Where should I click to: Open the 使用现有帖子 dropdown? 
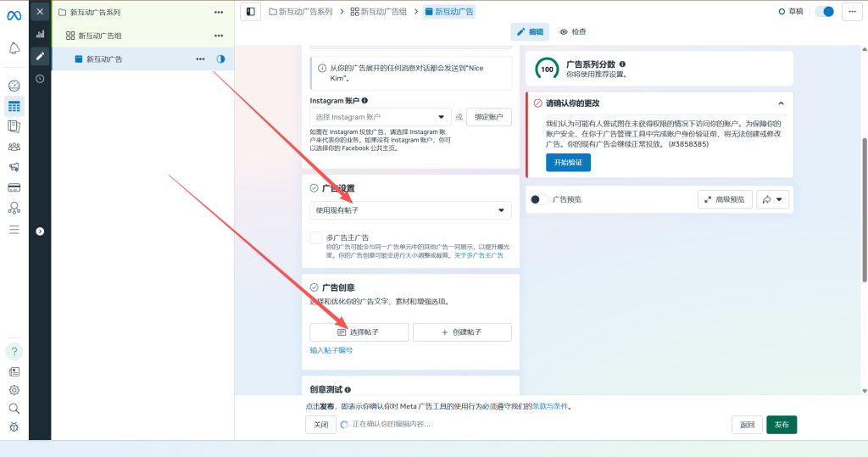pyautogui.click(x=410, y=210)
